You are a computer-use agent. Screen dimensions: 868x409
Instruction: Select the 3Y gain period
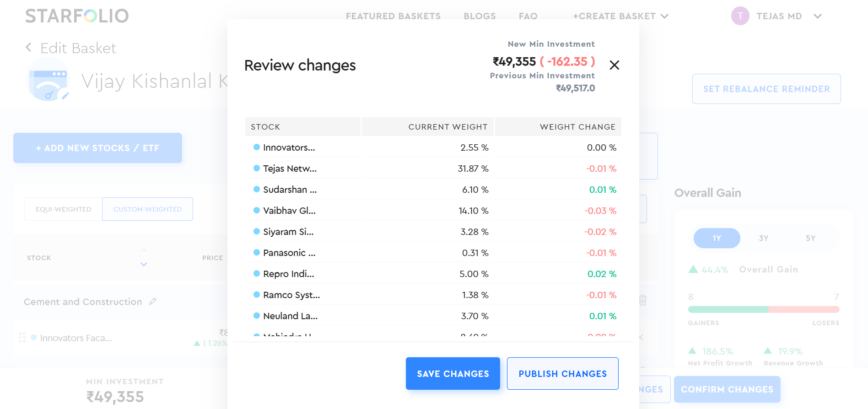(x=764, y=238)
